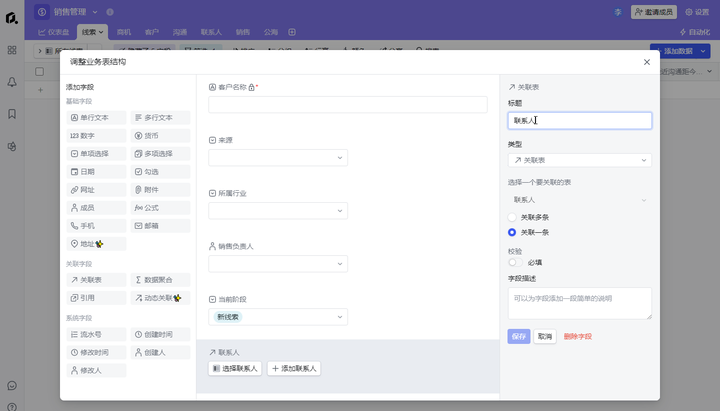Tick the select-all checkbox in table header

tap(39, 71)
